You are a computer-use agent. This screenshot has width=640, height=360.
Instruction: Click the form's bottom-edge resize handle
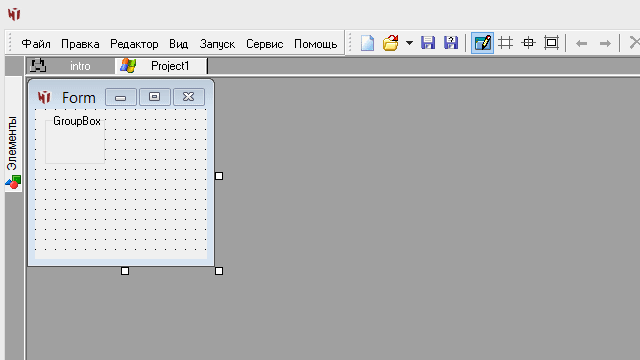pyautogui.click(x=125, y=271)
